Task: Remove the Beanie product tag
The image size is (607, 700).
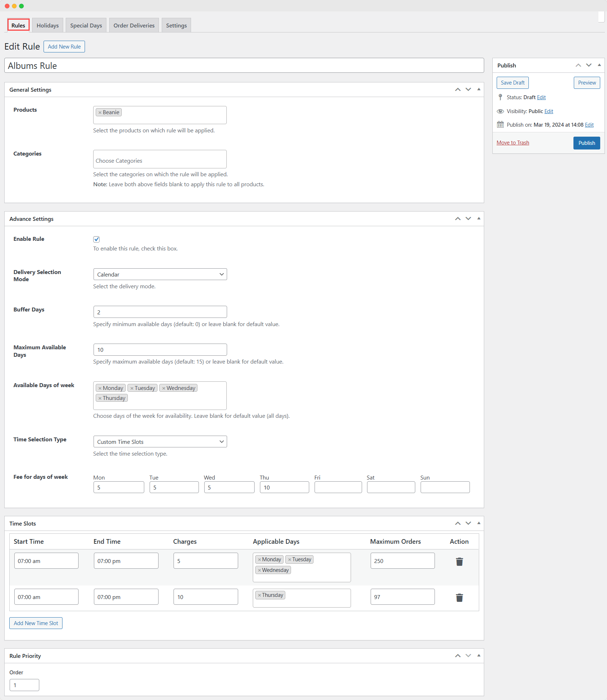Action: [x=100, y=112]
